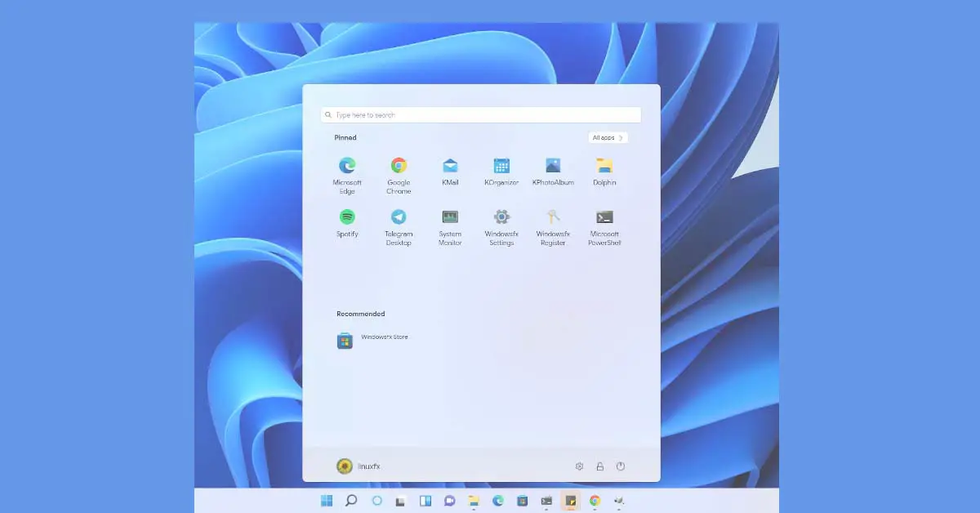Click the search magnifier on the taskbar
This screenshot has height=513, width=980.
(x=351, y=501)
